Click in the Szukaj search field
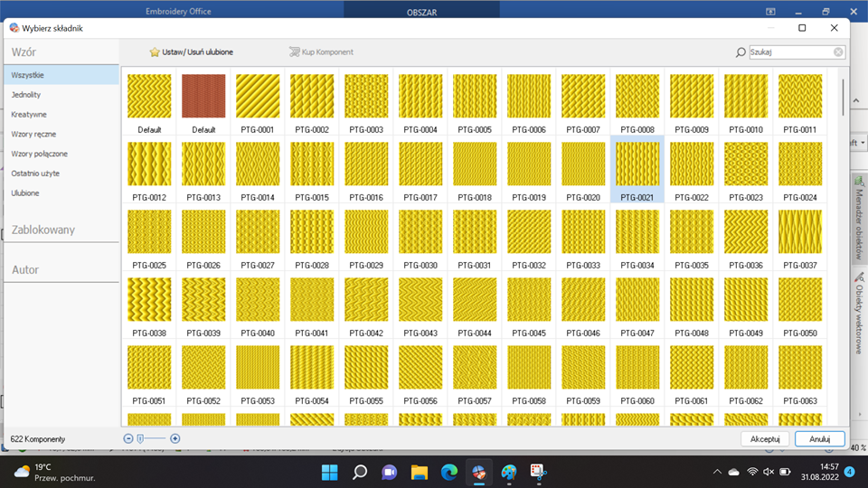The width and height of the screenshot is (868, 488). [x=788, y=52]
